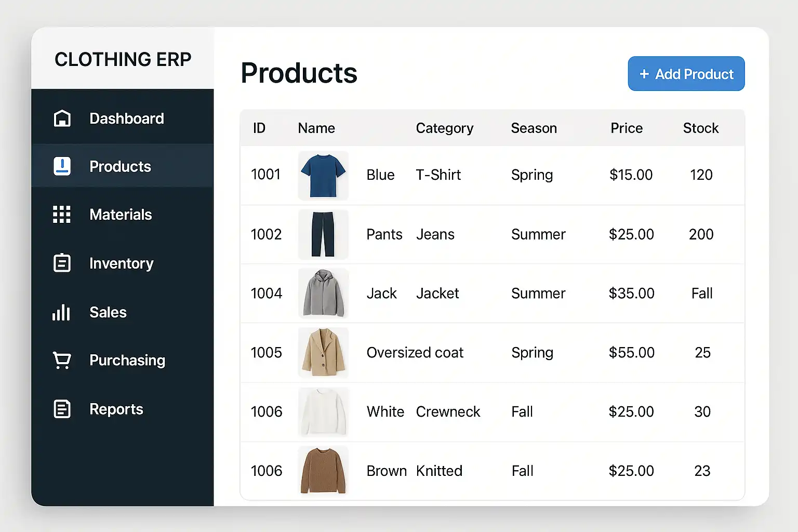
Task: Open Reports from sidebar
Action: (123, 409)
